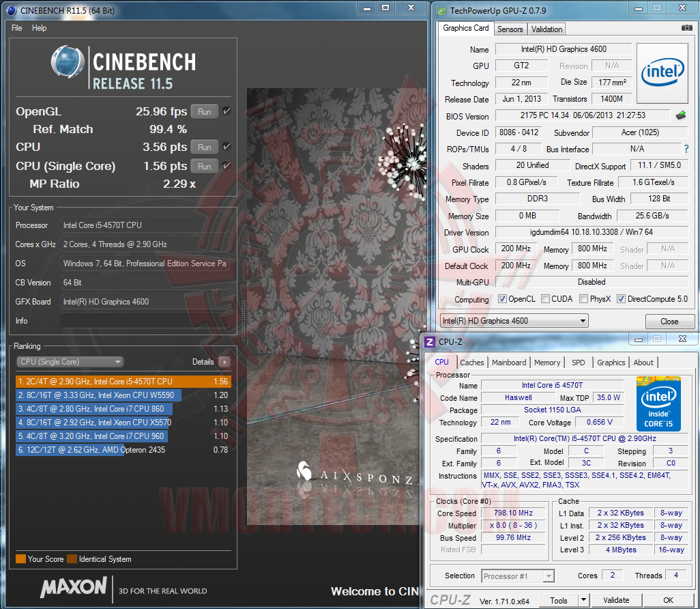Switch to the CPU-Z Memory tab
The image size is (700, 609).
point(547,363)
